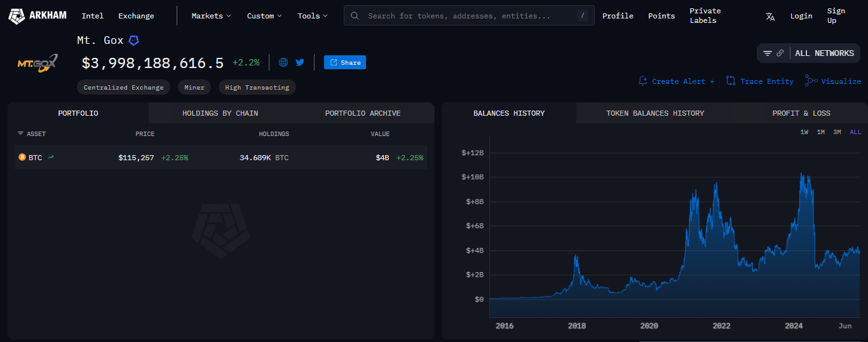Click the 34.689K BTC holdings value

[x=264, y=158]
